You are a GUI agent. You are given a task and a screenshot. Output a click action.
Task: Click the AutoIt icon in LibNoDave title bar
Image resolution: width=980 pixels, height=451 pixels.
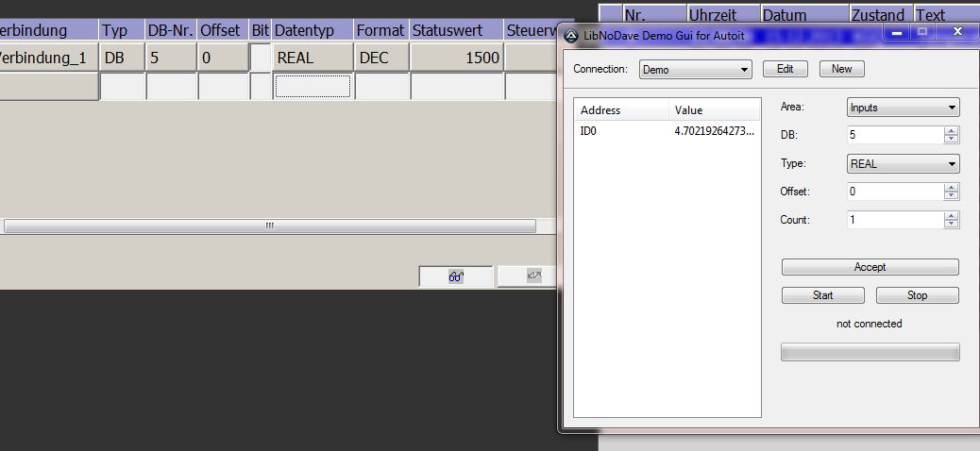[571, 36]
